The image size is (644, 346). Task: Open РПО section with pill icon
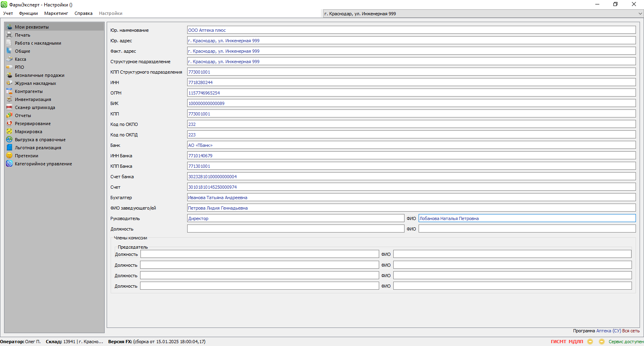(9, 67)
